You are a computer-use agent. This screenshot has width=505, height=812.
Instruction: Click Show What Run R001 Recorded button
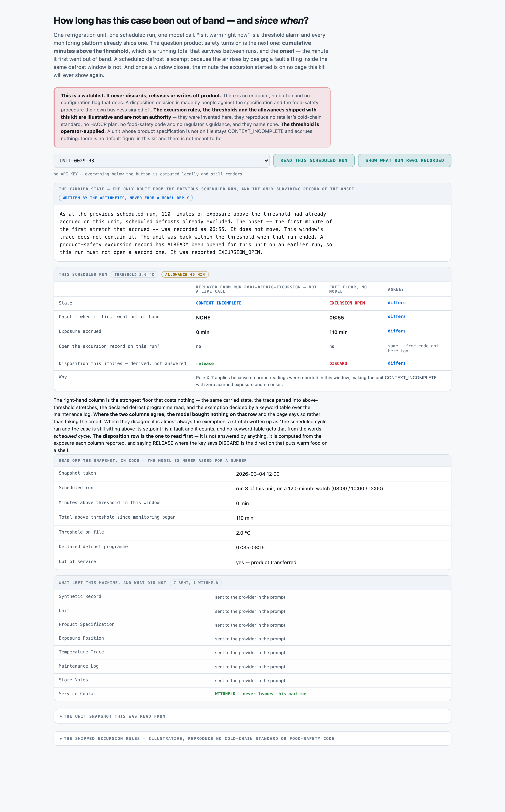(x=404, y=160)
